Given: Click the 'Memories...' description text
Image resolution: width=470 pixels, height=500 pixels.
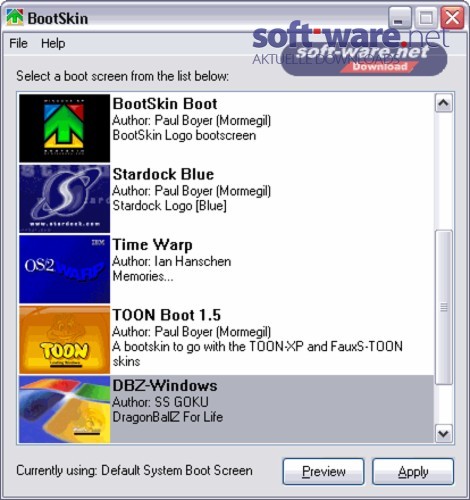Looking at the screenshot, I should [x=143, y=276].
